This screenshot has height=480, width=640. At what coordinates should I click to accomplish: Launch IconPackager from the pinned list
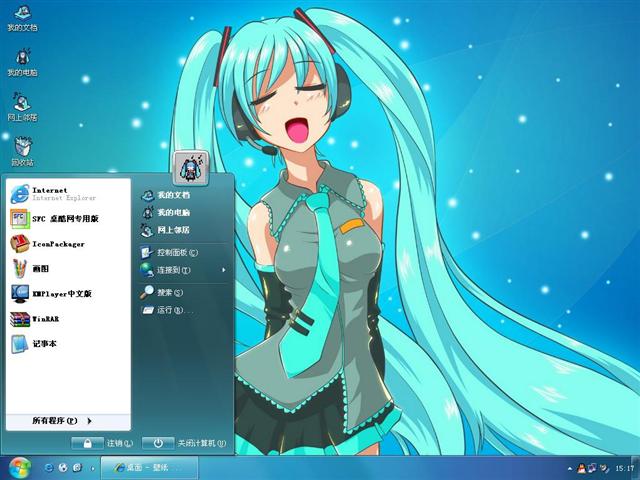(57, 243)
